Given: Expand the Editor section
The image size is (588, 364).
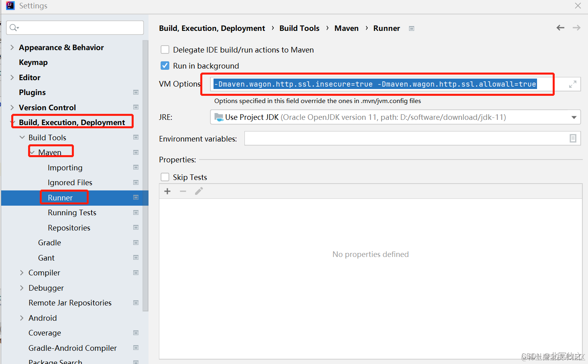Looking at the screenshot, I should [12, 77].
